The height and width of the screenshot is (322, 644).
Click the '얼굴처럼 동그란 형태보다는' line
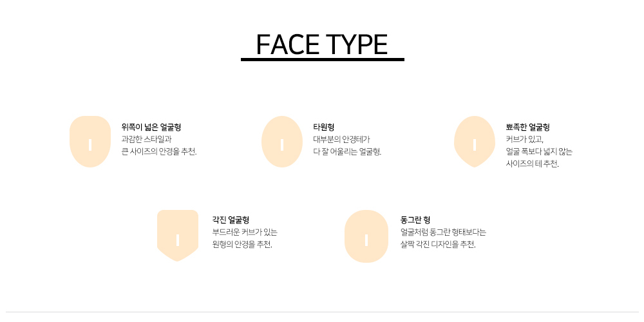click(x=443, y=232)
